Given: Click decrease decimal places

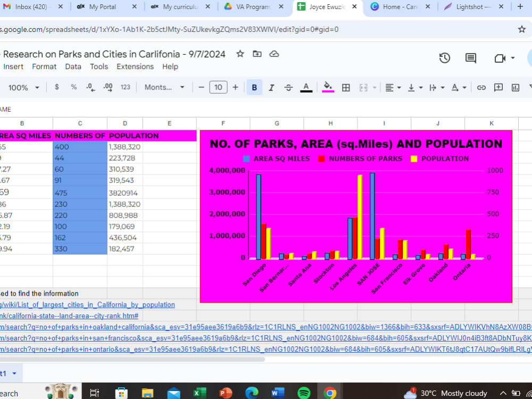Looking at the screenshot, I should 90,87.
